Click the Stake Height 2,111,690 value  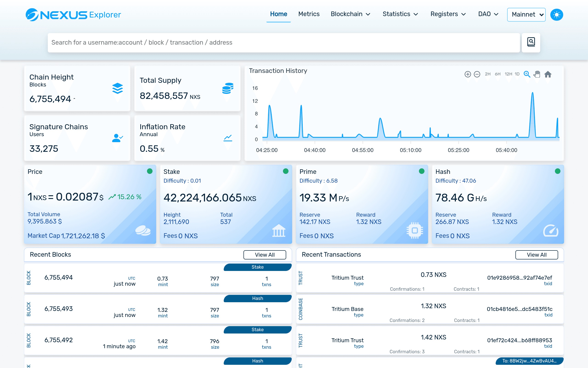(x=176, y=222)
